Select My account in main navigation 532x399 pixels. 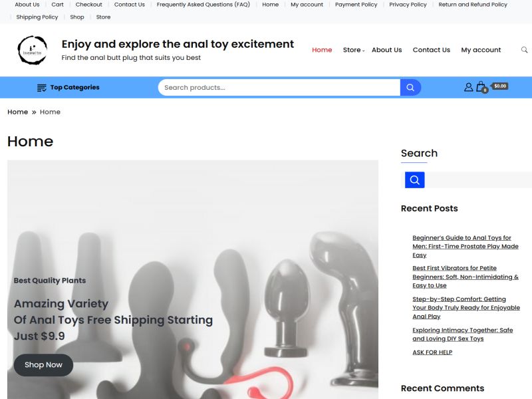[481, 50]
